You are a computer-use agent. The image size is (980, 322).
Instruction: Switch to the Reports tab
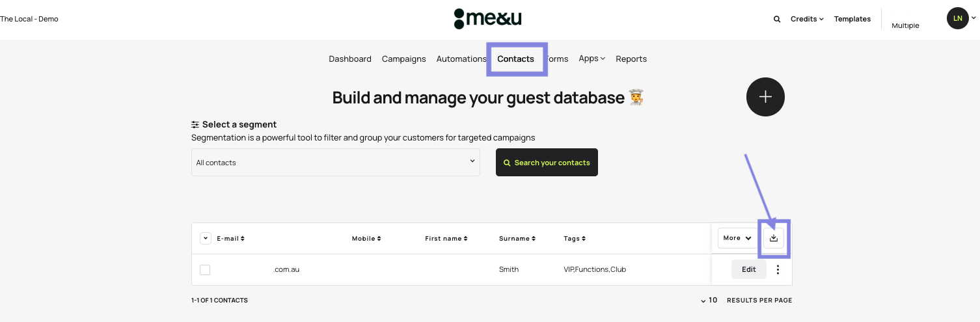pos(631,59)
